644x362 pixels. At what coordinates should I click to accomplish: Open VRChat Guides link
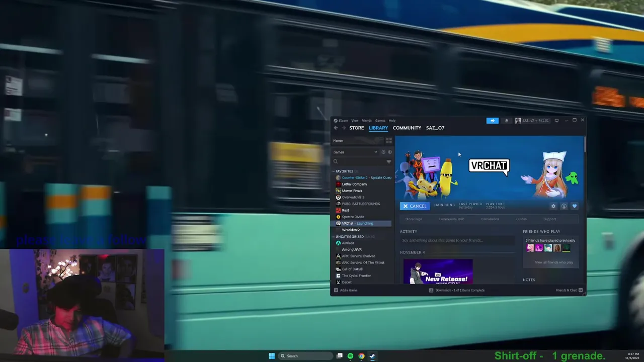(521, 219)
